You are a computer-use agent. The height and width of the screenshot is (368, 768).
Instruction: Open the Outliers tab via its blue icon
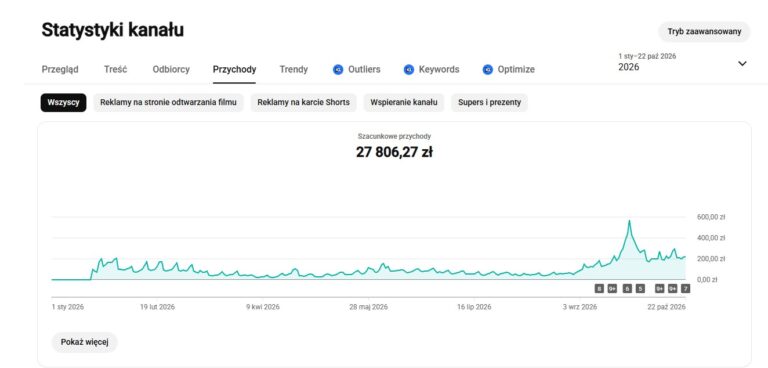click(338, 70)
